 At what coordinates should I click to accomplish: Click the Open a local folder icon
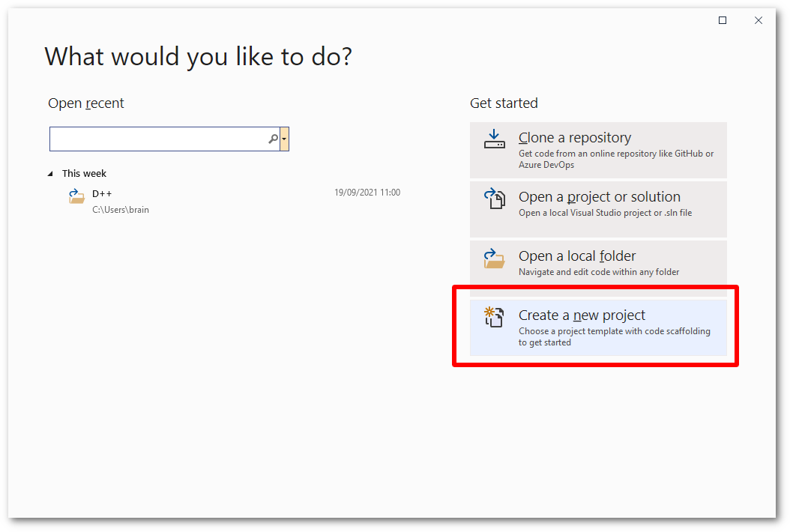pos(495,257)
